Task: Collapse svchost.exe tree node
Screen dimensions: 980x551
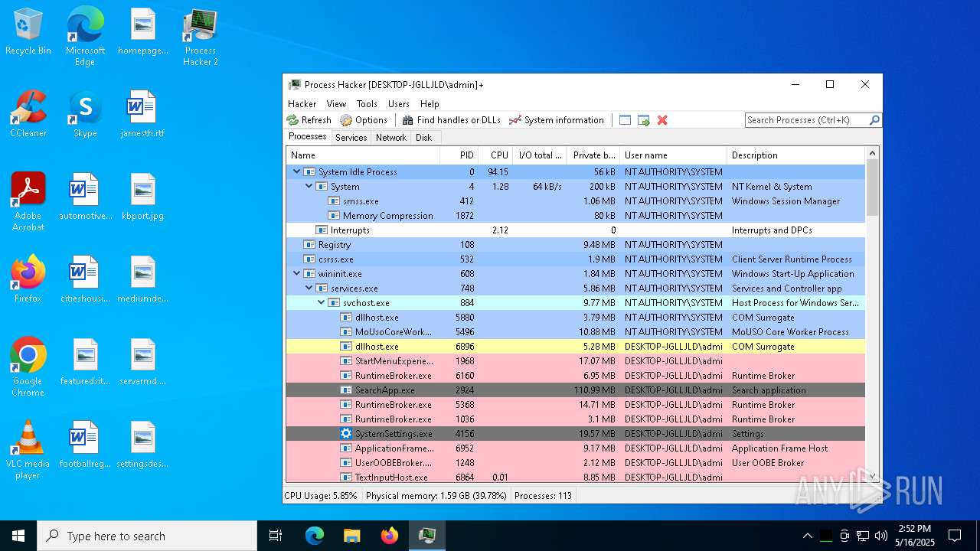Action: (x=322, y=303)
